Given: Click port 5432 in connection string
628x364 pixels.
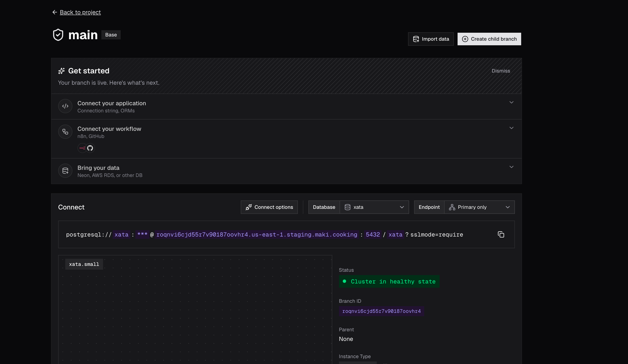Looking at the screenshot, I should coord(373,235).
